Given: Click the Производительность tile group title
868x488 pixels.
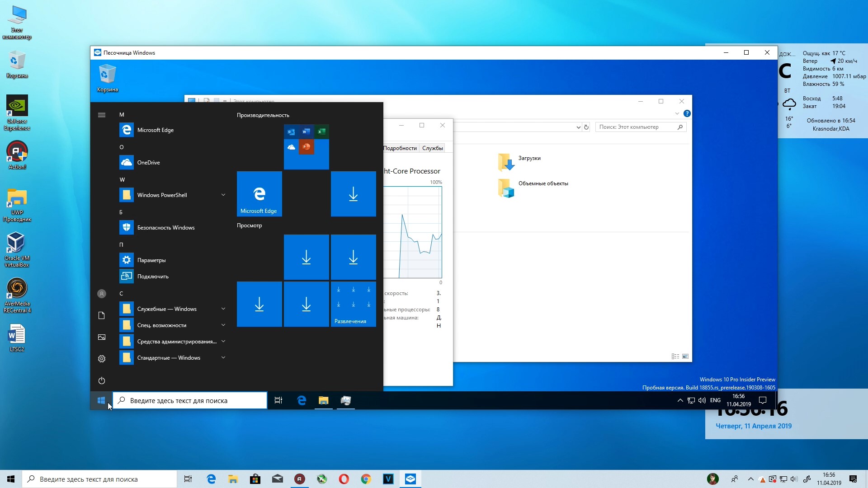Looking at the screenshot, I should (x=263, y=115).
